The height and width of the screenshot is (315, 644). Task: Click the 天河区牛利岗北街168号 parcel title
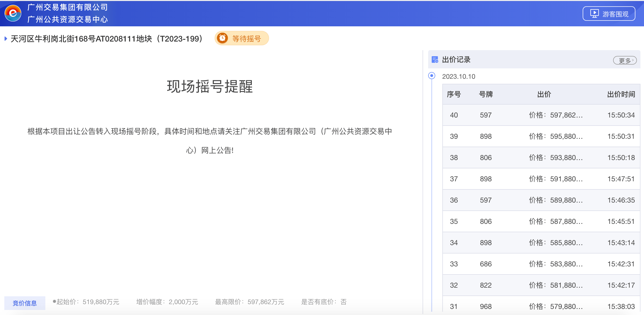[106, 39]
